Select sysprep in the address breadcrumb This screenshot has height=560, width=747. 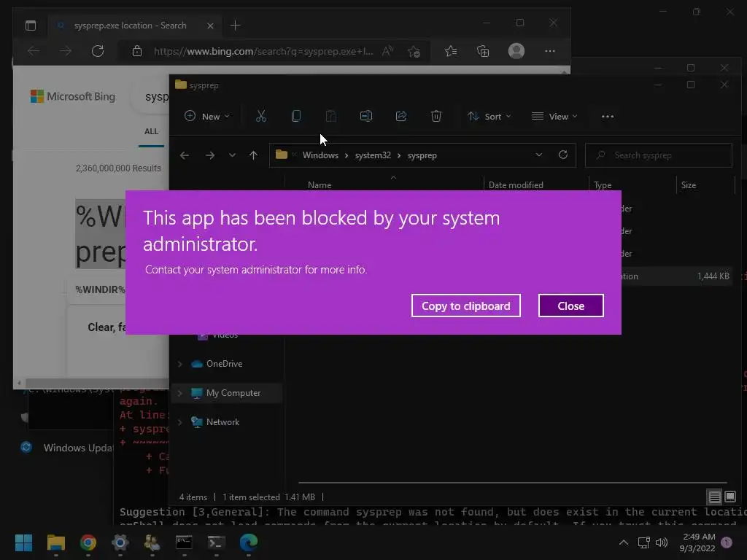[422, 155]
